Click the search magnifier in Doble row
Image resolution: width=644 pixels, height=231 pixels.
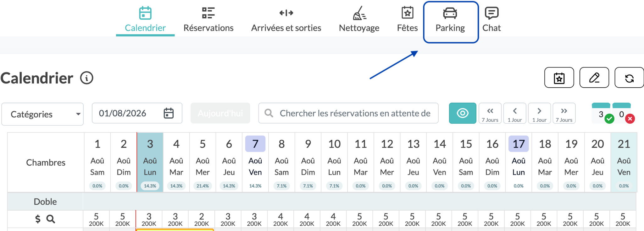[x=51, y=219]
